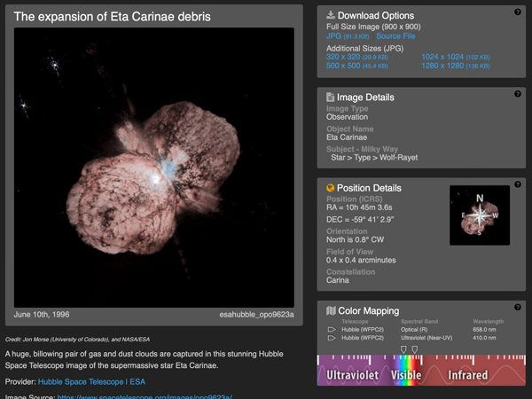This screenshot has width=532, height=399.
Task: Click the main Eta Carinae image
Action: (154, 168)
